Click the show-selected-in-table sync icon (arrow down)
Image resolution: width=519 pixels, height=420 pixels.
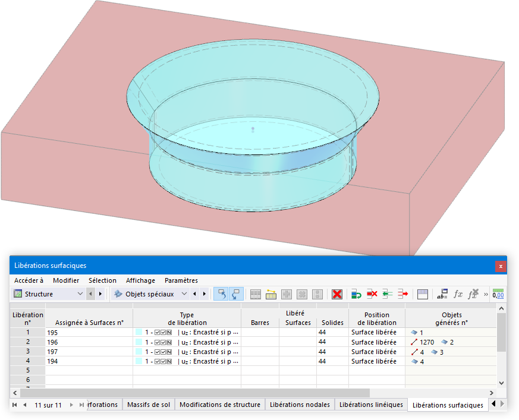pyautogui.click(x=236, y=294)
